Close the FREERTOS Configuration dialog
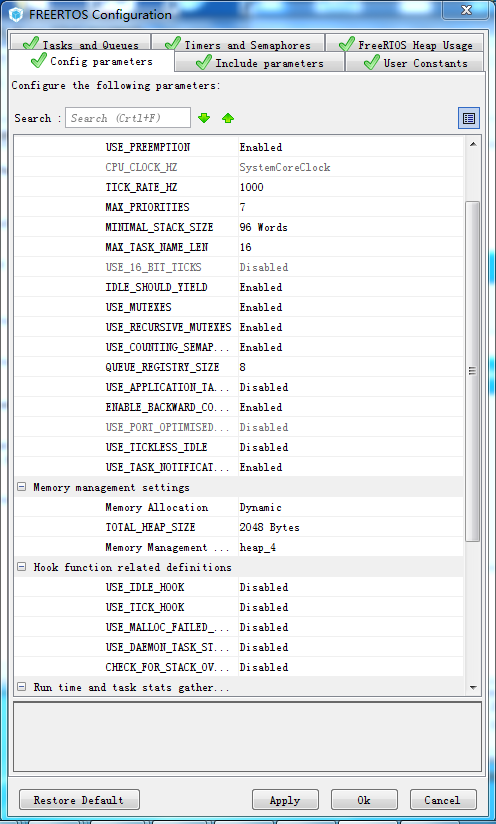 click(x=466, y=11)
